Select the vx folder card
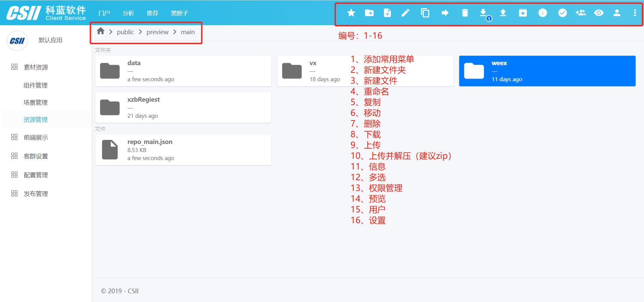The image size is (644, 302). tap(365, 71)
